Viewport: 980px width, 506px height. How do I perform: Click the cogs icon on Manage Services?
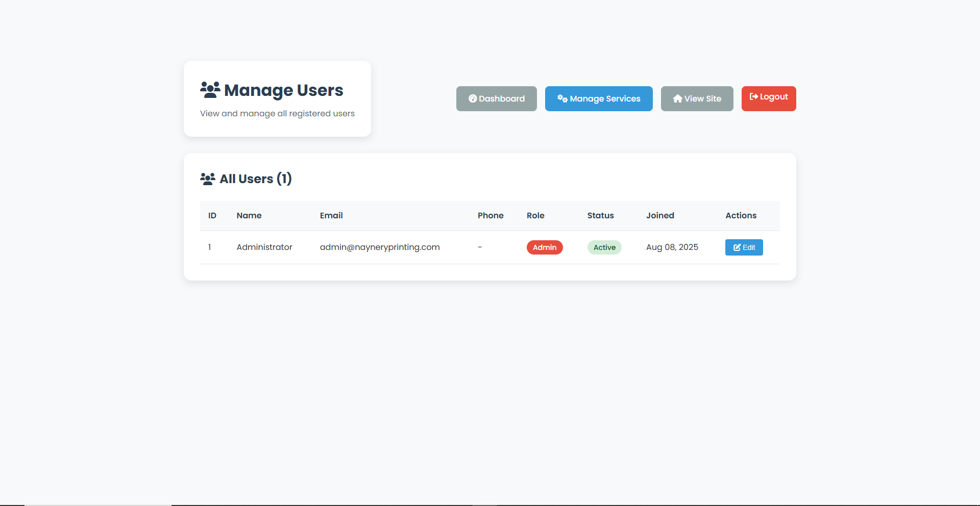[561, 98]
